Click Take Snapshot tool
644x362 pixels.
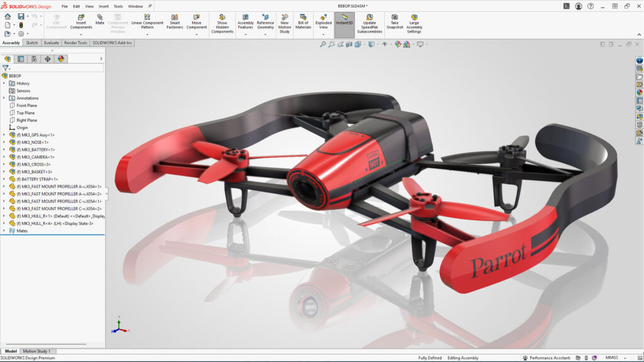point(395,22)
